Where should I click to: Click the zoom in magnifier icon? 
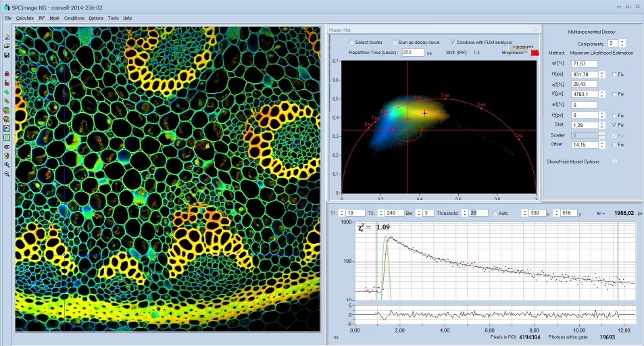tap(7, 164)
